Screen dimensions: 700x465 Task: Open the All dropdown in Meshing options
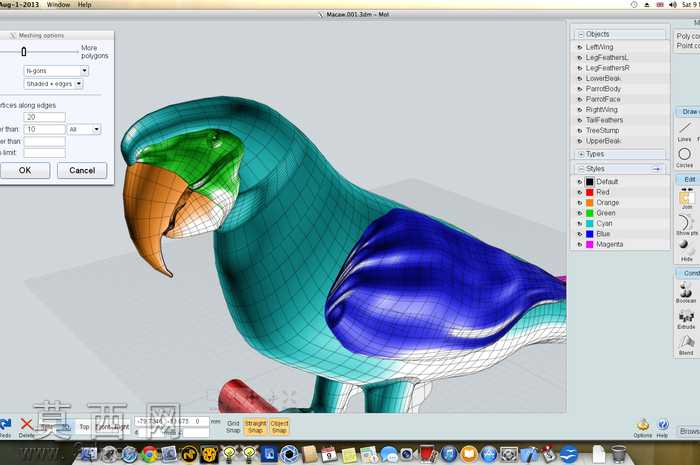[84, 129]
